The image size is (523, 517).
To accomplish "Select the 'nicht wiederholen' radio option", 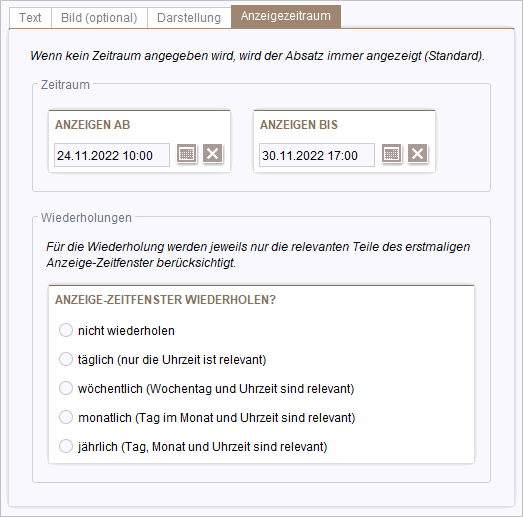I will coord(66,330).
